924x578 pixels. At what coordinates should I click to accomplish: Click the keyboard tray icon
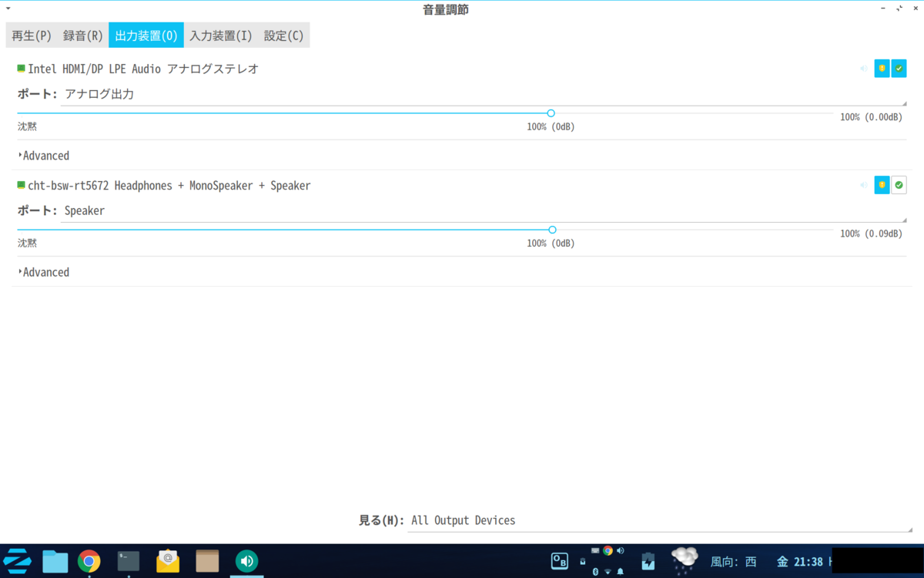(x=595, y=550)
